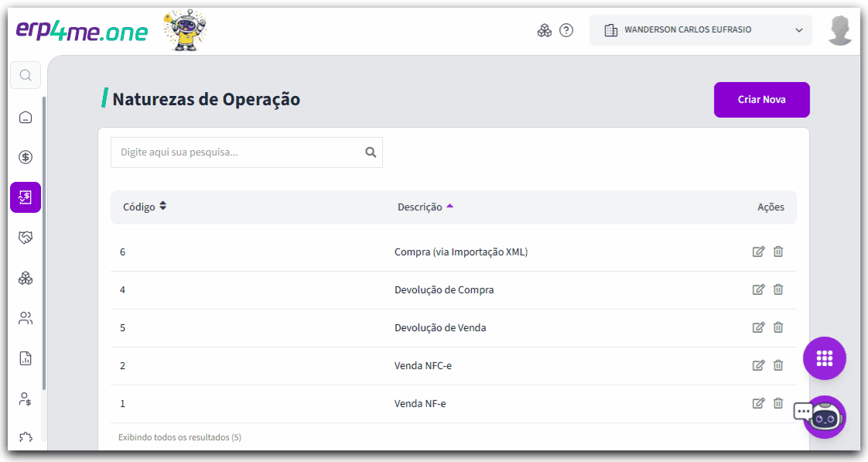This screenshot has height=462, width=868.
Task: Delete the Venda NFC-e row
Action: [778, 365]
